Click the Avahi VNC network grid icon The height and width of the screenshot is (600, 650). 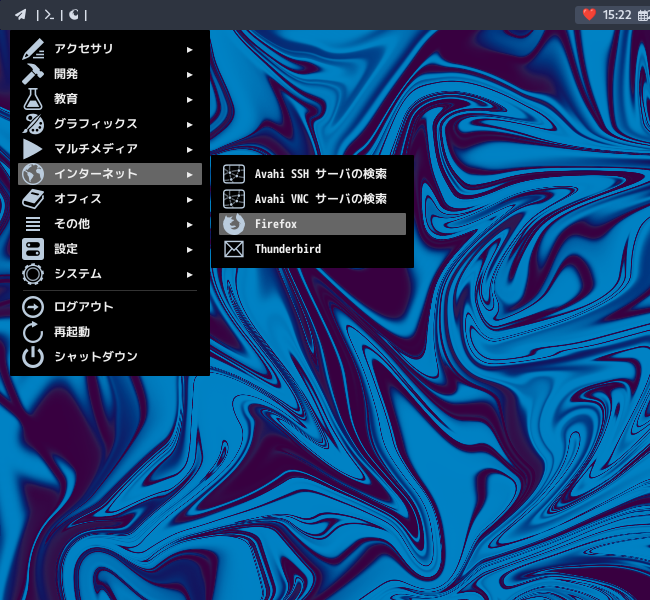(x=234, y=199)
